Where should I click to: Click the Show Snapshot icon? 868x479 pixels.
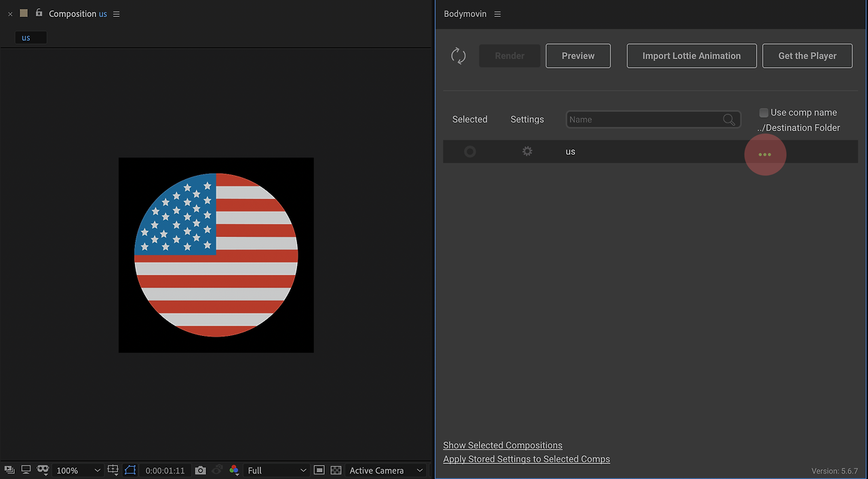tap(217, 470)
